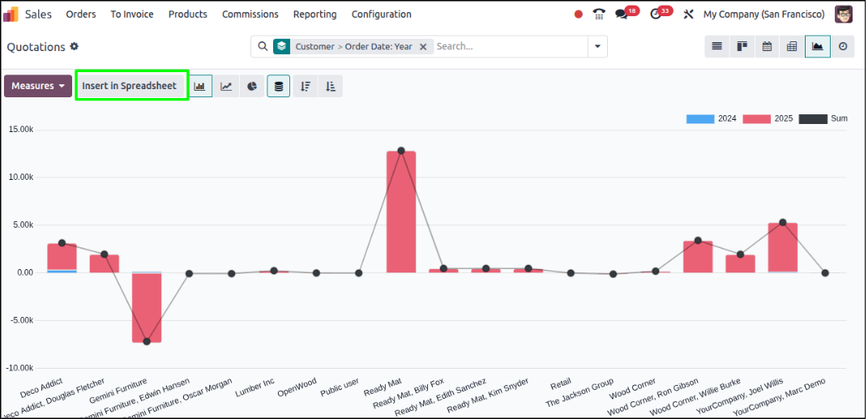This screenshot has height=419, width=868.
Task: Click the Deco Addict bar
Action: click(62, 257)
